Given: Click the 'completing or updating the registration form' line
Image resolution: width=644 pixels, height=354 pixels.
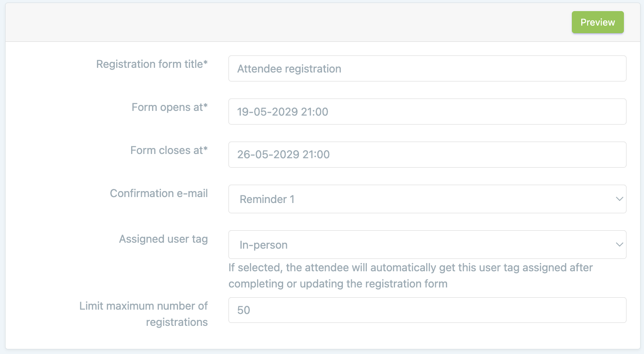Looking at the screenshot, I should point(338,284).
